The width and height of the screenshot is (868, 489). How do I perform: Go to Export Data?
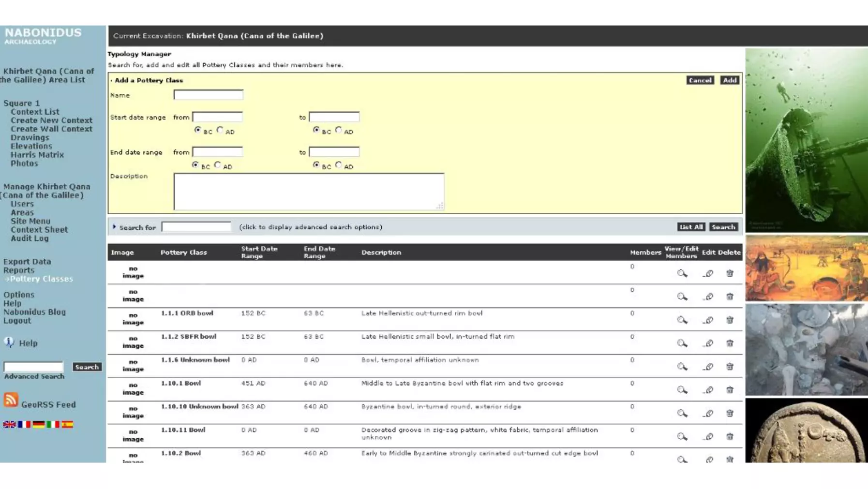pos(27,261)
